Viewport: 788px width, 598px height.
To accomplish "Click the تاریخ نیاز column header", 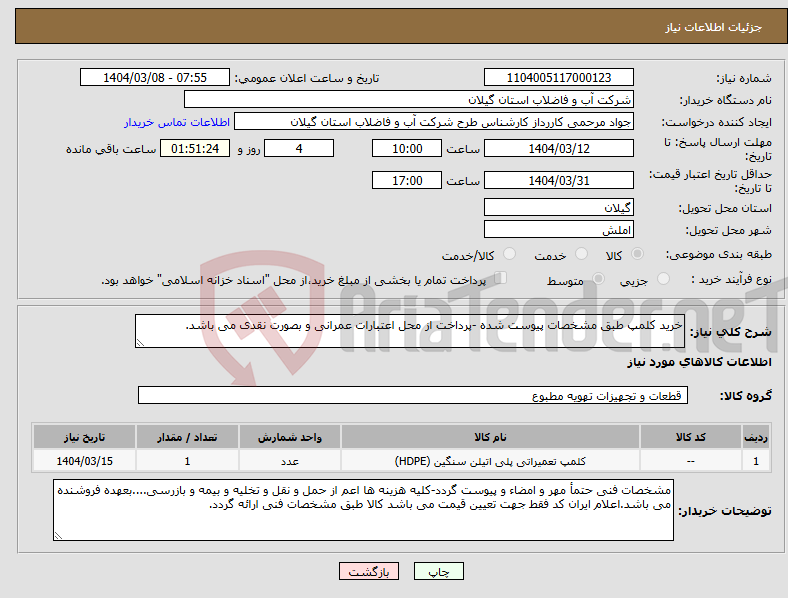I will point(84,437).
